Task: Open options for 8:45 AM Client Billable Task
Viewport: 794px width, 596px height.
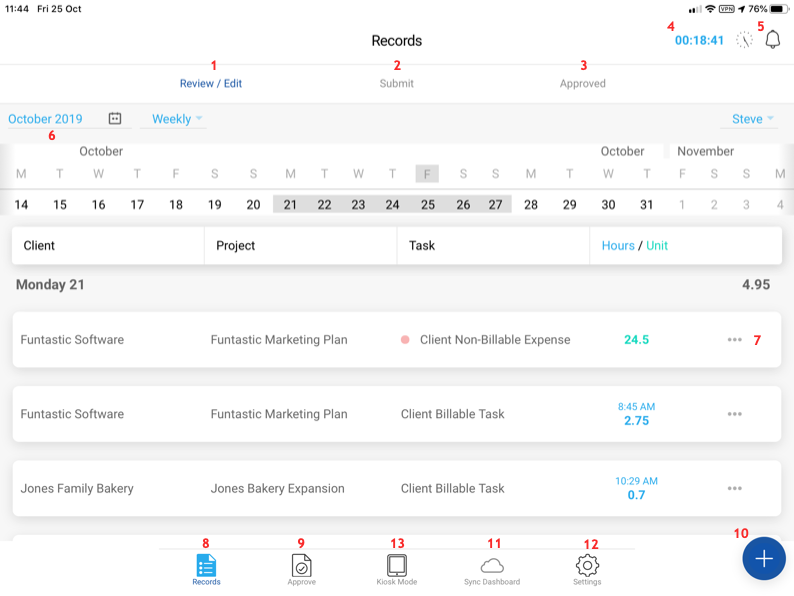Action: pos(735,414)
